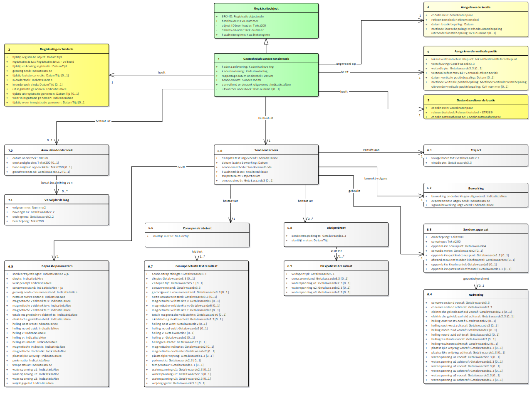
Task: Click the Gestandaardiseerde locatie class header
Action: (475, 100)
